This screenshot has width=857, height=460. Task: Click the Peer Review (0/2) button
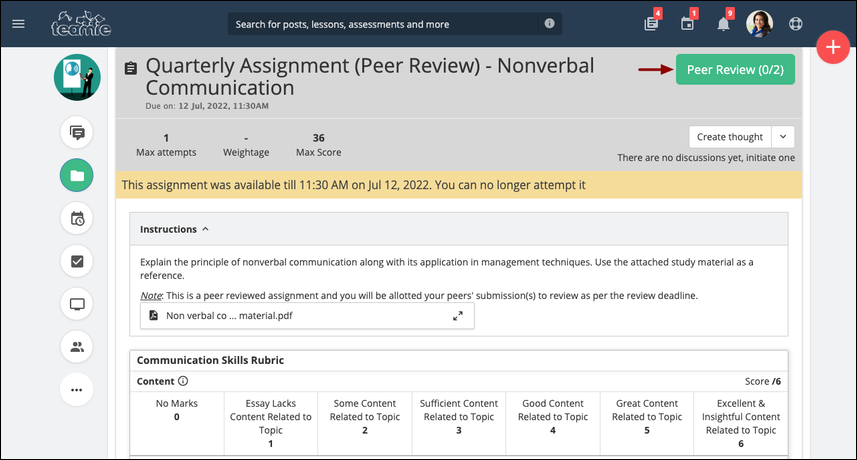(x=735, y=69)
